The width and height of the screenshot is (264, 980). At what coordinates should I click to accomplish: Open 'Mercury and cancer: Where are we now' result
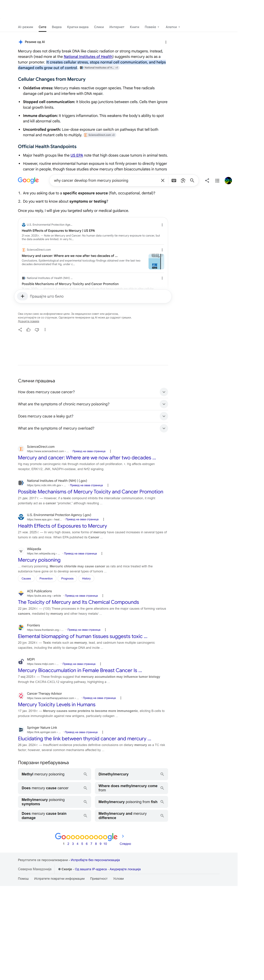pyautogui.click(x=87, y=458)
